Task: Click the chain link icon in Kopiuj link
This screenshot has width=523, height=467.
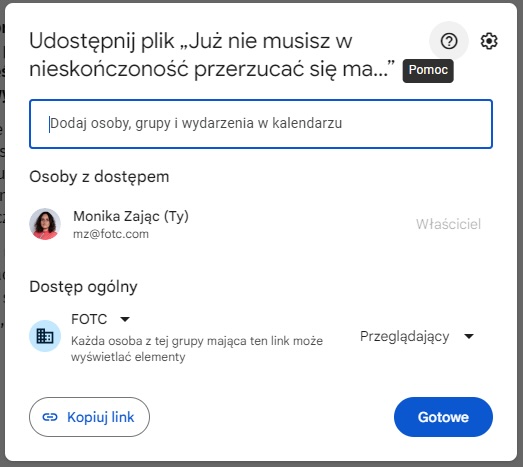Action: tap(50, 417)
